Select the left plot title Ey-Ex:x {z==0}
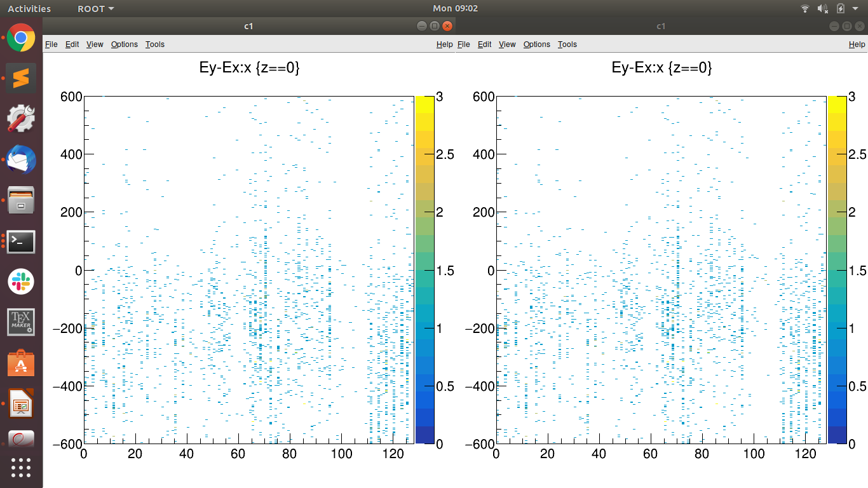 pyautogui.click(x=249, y=68)
